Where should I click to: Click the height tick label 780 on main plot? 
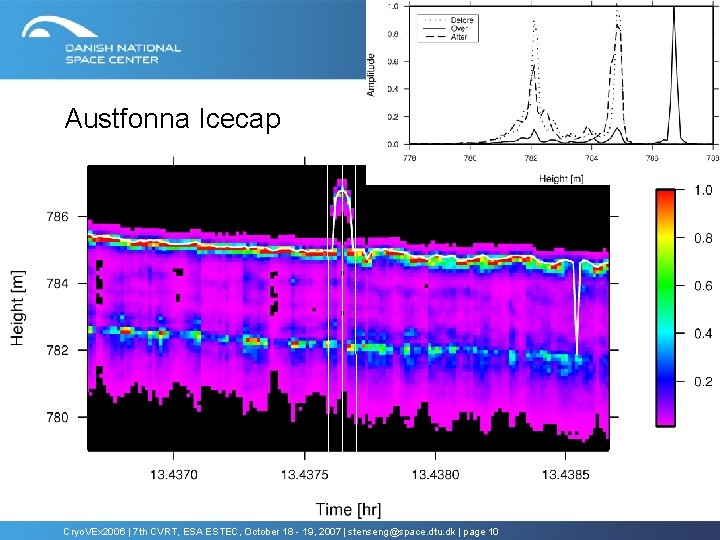57,417
